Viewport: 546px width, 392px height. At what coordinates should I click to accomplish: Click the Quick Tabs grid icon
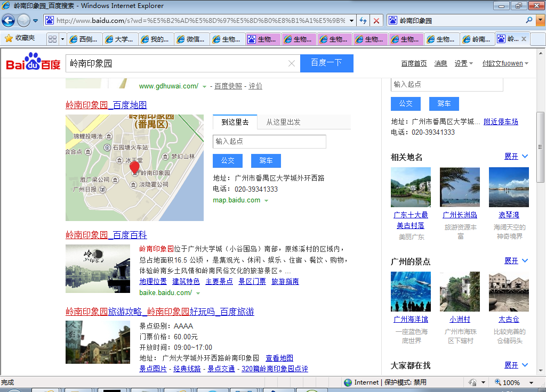pyautogui.click(x=52, y=39)
